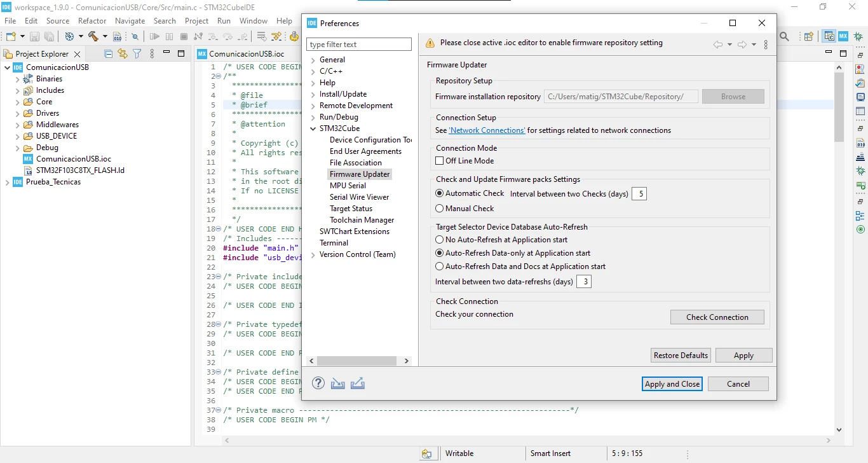Image resolution: width=868 pixels, height=463 pixels.
Task: Click the Skip All Breakpoints icon
Action: coord(135,37)
